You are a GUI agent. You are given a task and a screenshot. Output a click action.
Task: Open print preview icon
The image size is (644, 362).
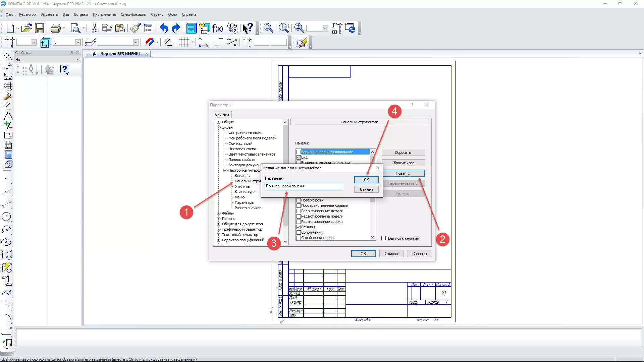tap(76, 28)
